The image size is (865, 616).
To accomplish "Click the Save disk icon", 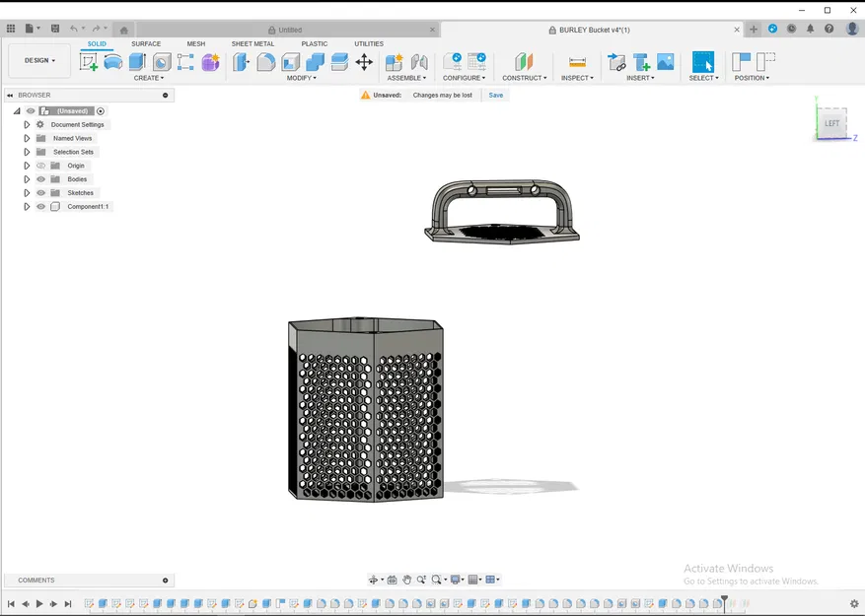I will point(55,29).
